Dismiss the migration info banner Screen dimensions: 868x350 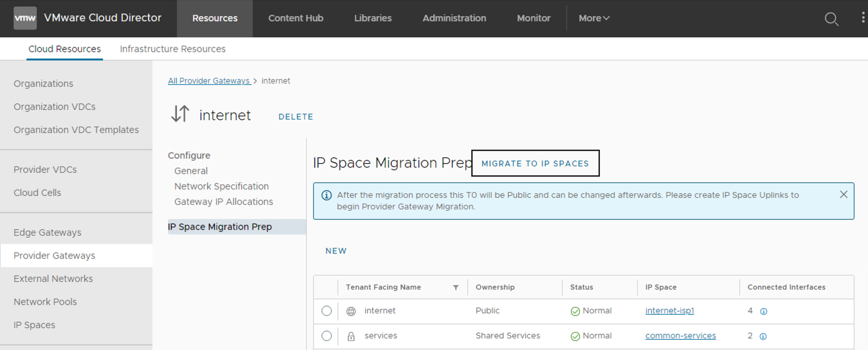[844, 195]
